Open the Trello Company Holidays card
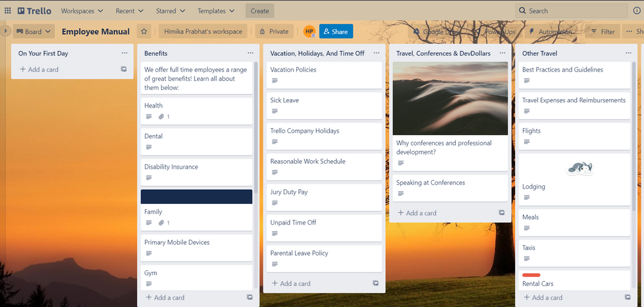644x307 pixels. pyautogui.click(x=324, y=136)
